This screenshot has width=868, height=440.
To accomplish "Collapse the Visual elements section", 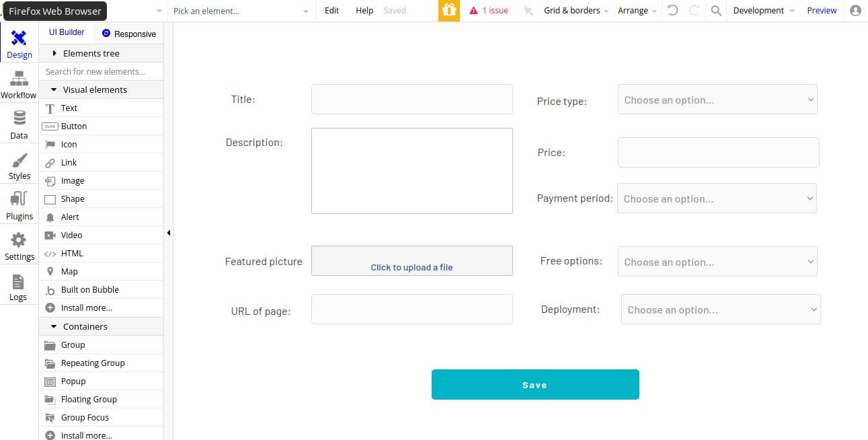I will coord(54,89).
